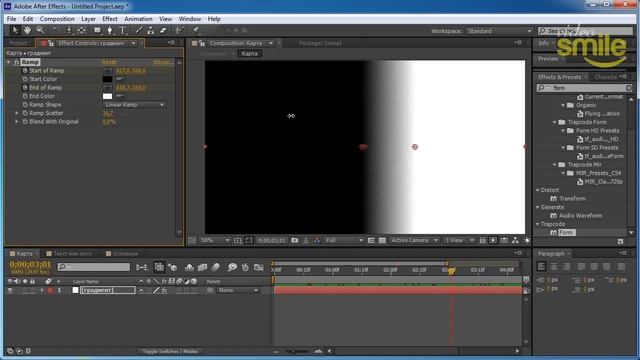Open Ramp Shape Linear Ramp dropdown
The height and width of the screenshot is (360, 640).
click(x=134, y=105)
